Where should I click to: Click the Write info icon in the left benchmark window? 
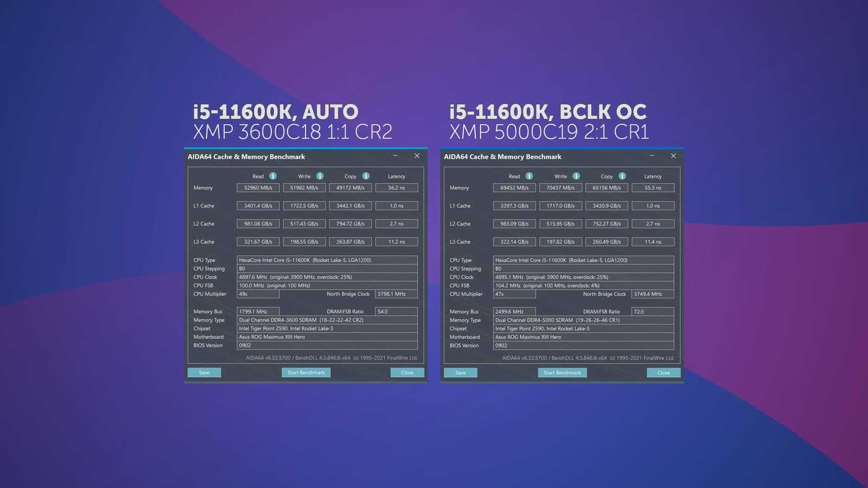320,176
